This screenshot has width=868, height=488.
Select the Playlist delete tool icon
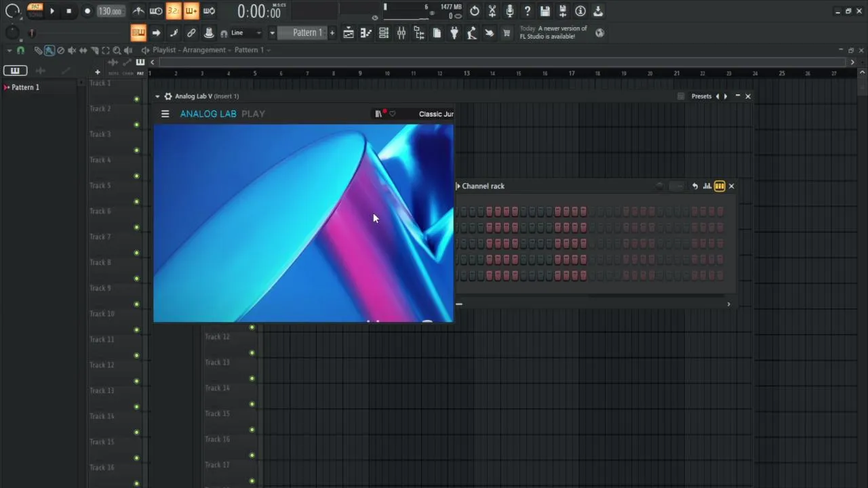coord(60,50)
